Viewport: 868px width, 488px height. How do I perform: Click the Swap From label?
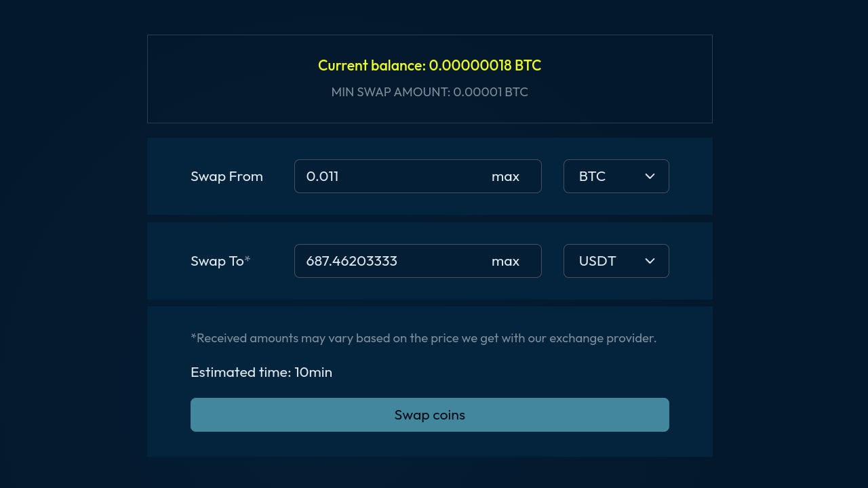coord(226,176)
